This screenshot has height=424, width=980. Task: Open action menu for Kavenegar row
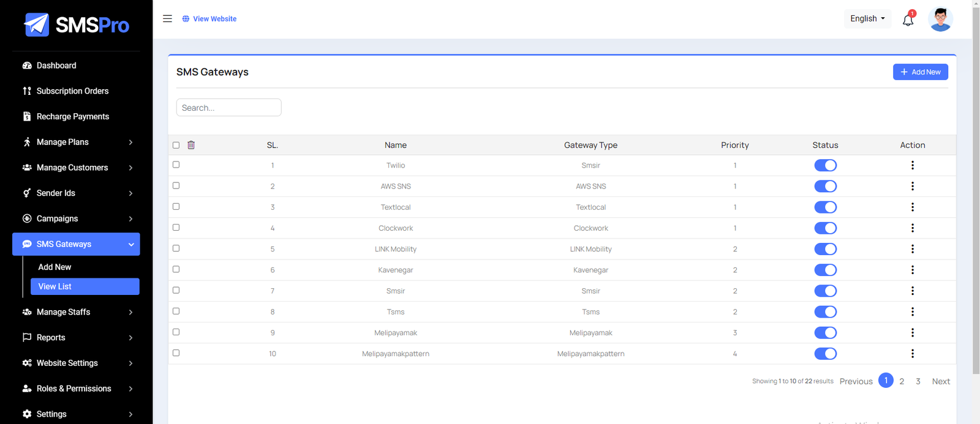tap(913, 270)
